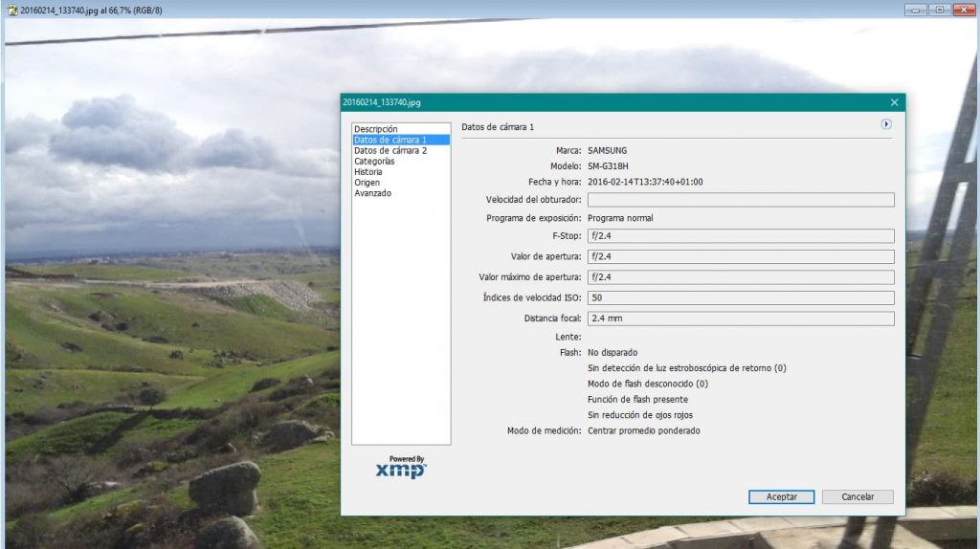Select the Datos de cámara 1 entry
The height and width of the screenshot is (549, 980).
point(390,140)
